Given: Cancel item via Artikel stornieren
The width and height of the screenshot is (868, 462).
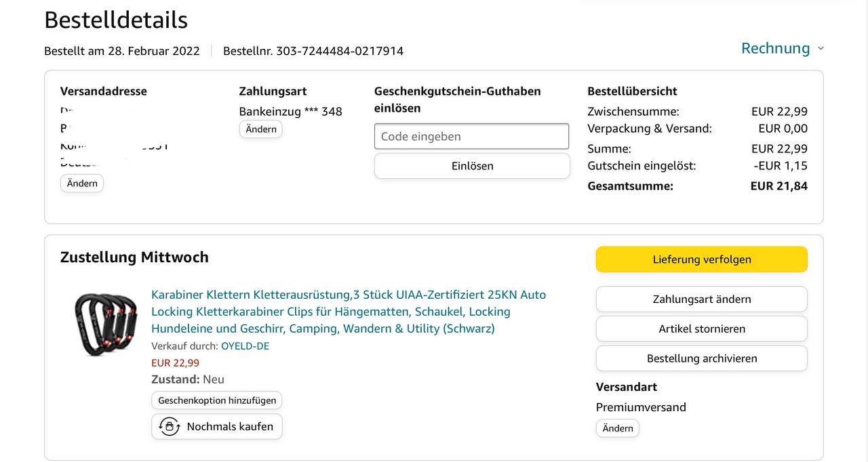Looking at the screenshot, I should 701,329.
